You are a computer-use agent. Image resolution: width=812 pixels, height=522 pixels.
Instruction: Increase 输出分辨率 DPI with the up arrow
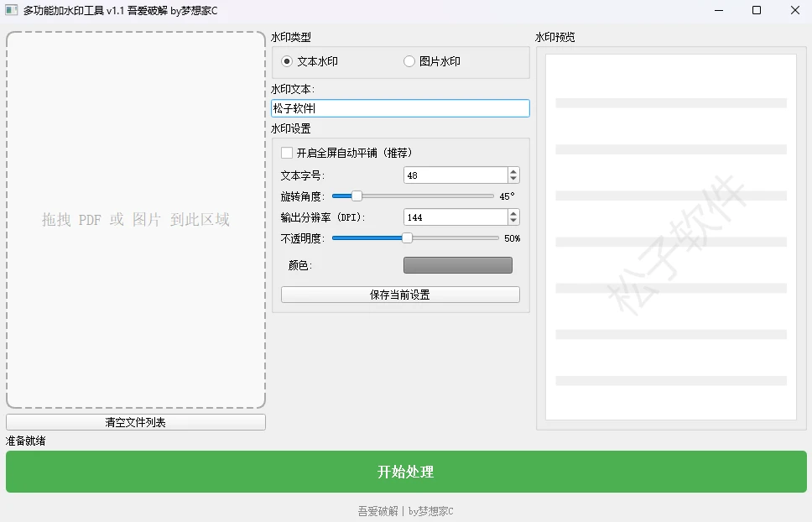[513, 212]
